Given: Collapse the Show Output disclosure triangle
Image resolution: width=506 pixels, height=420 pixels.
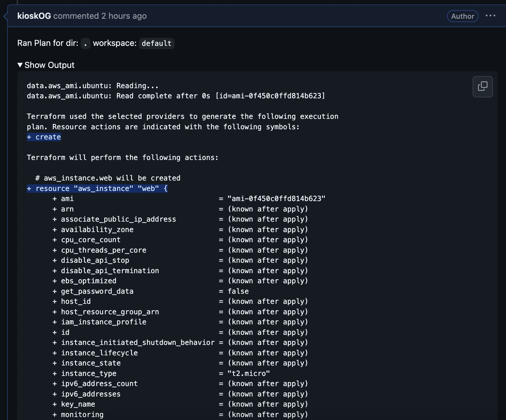Looking at the screenshot, I should pos(20,65).
